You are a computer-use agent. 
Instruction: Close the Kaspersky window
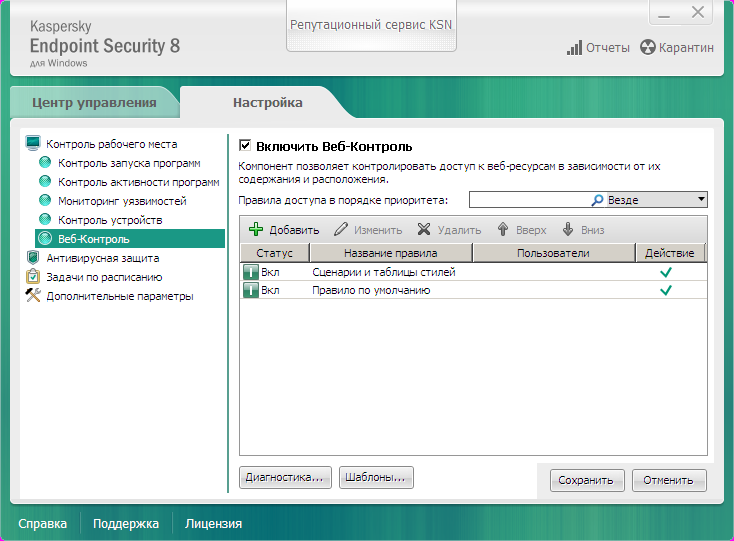click(x=697, y=13)
